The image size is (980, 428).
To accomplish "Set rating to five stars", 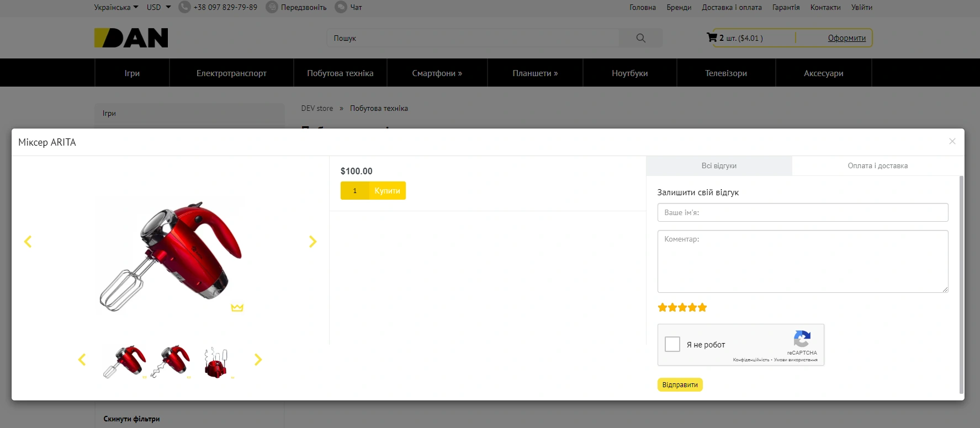I will pyautogui.click(x=702, y=308).
